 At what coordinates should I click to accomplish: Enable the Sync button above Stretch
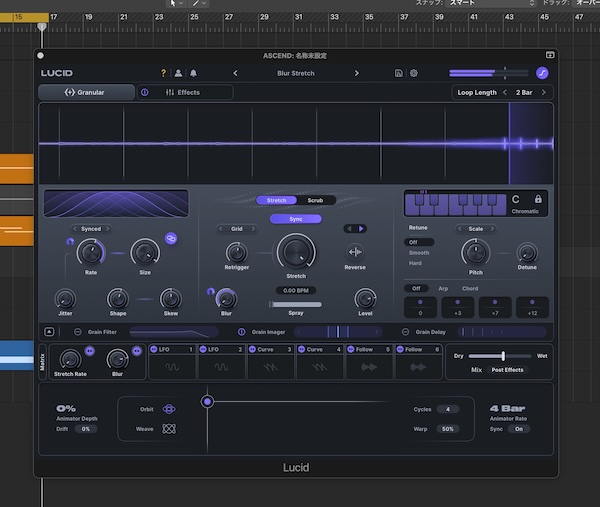pos(296,219)
